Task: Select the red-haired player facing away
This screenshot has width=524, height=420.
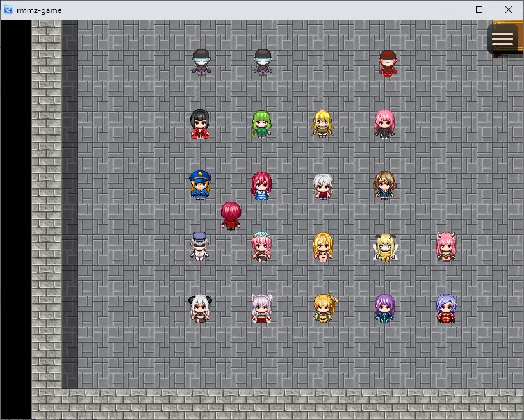Action: (231, 215)
